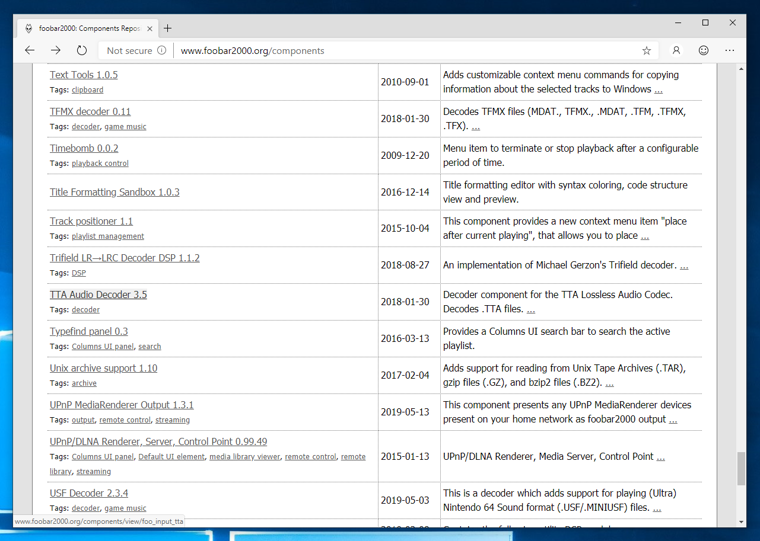
Task: Go back to the previous page
Action: point(30,50)
